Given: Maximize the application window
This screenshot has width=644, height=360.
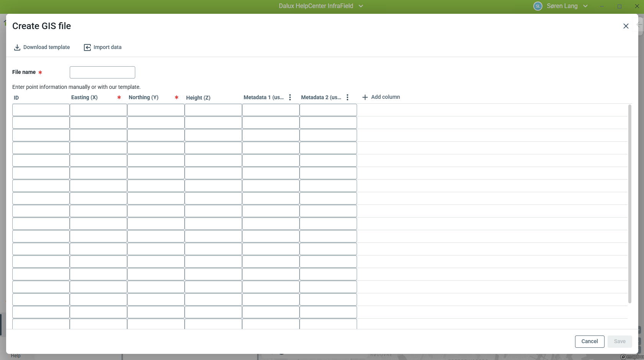Looking at the screenshot, I should pyautogui.click(x=619, y=6).
